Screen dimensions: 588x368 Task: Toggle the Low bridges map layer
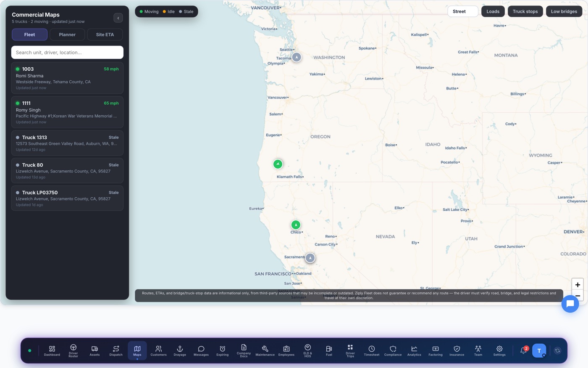click(x=564, y=11)
